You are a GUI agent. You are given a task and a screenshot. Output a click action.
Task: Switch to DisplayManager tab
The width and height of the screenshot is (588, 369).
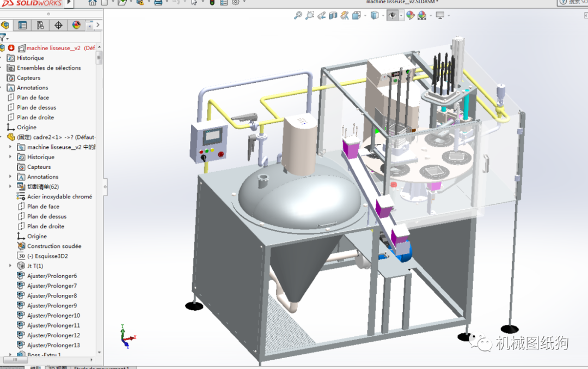[x=77, y=25]
